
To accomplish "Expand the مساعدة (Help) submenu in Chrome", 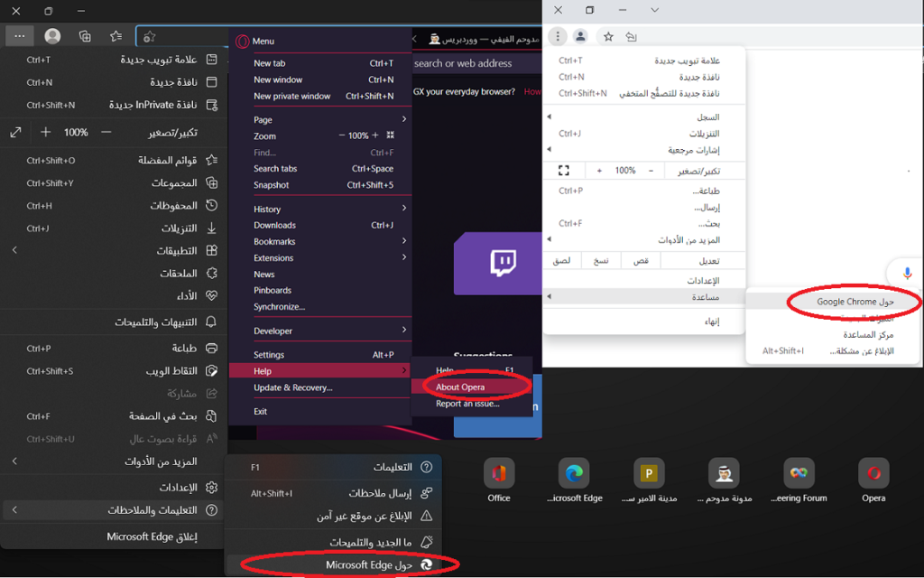I will [x=644, y=296].
